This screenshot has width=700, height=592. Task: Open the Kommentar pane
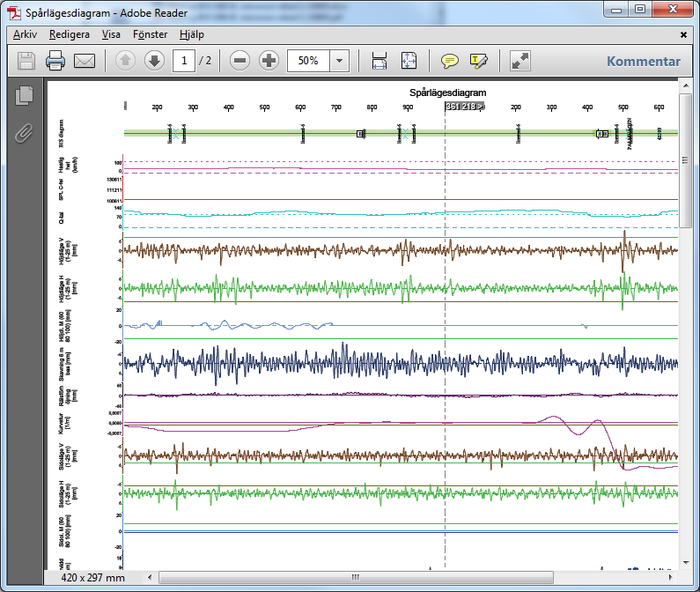click(644, 61)
